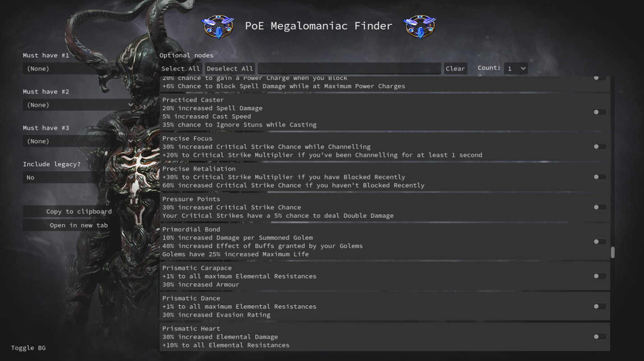Copy the result to clipboard

tap(79, 211)
